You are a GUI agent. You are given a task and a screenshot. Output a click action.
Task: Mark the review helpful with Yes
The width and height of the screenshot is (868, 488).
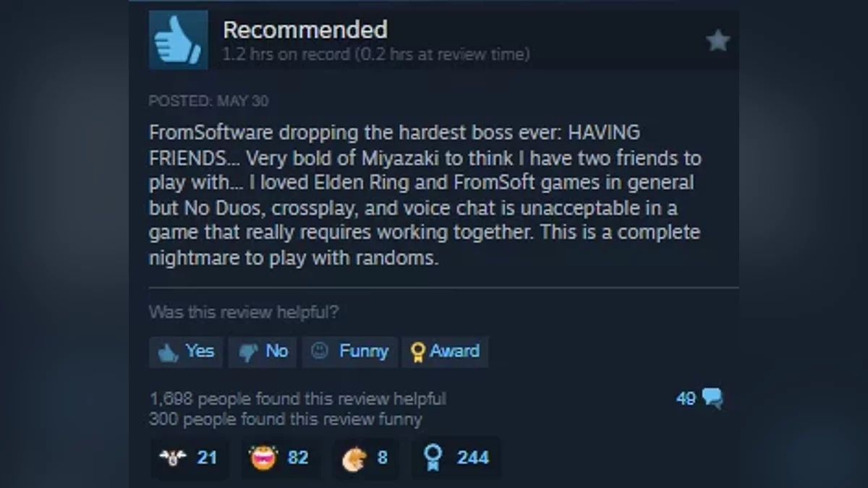click(186, 351)
